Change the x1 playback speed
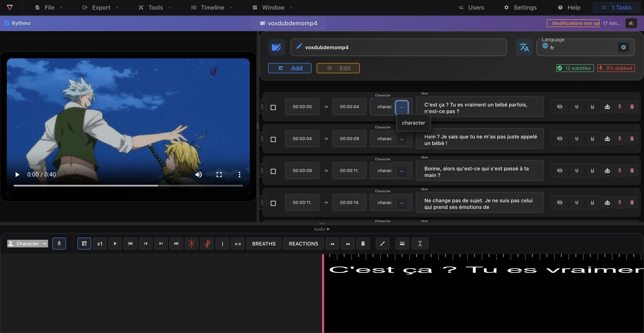The image size is (644, 333). 100,244
